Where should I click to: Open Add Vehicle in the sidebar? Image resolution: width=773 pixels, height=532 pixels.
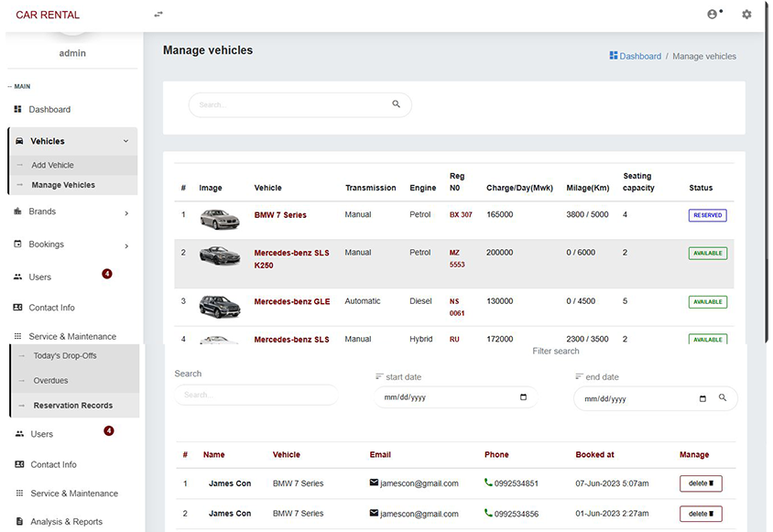point(73,165)
